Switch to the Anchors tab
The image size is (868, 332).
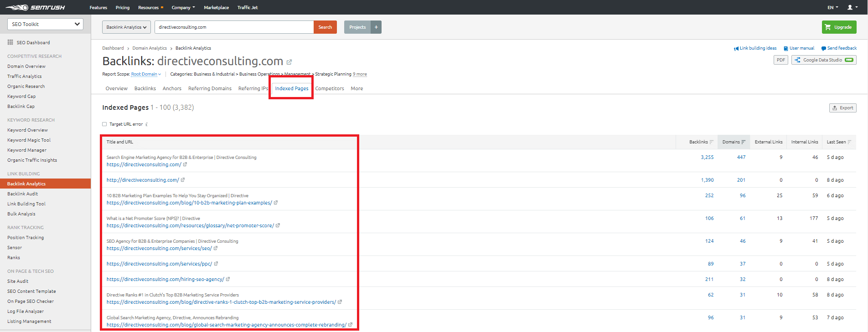[x=172, y=89]
